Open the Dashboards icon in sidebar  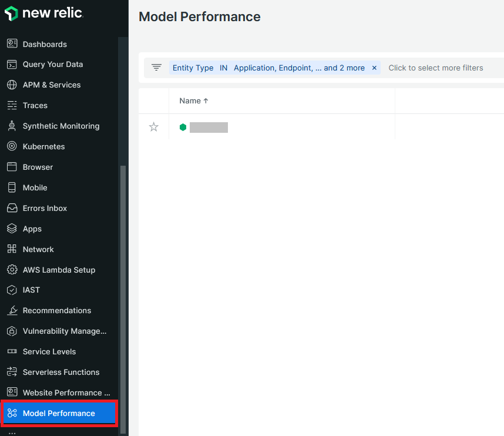pos(12,43)
